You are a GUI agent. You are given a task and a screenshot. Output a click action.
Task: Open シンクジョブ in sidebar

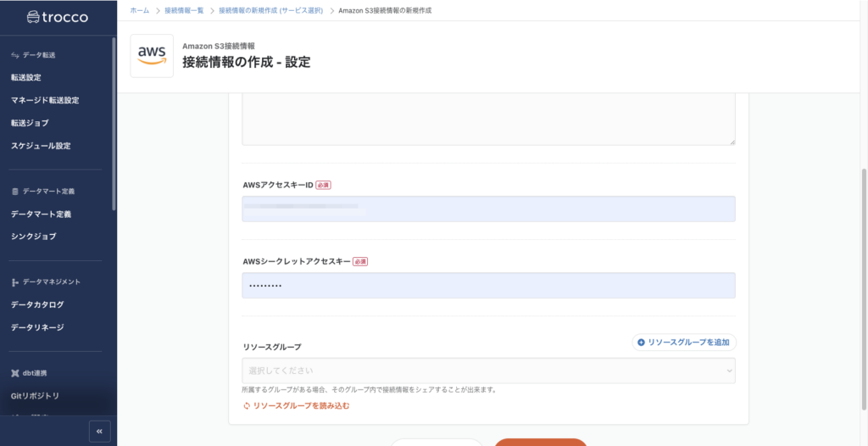click(34, 237)
